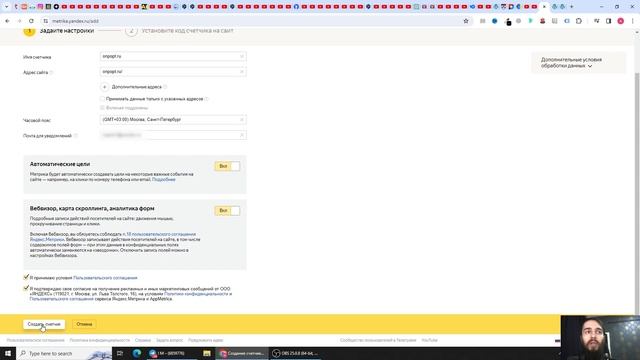Uncheck the marketing messages consent checkbox

pos(26,288)
